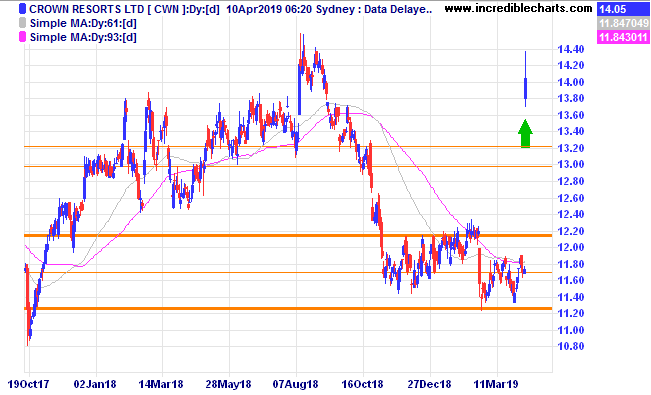This screenshot has height=395, width=651.
Task: Click the 28May18 date axis label
Action: pos(228,384)
